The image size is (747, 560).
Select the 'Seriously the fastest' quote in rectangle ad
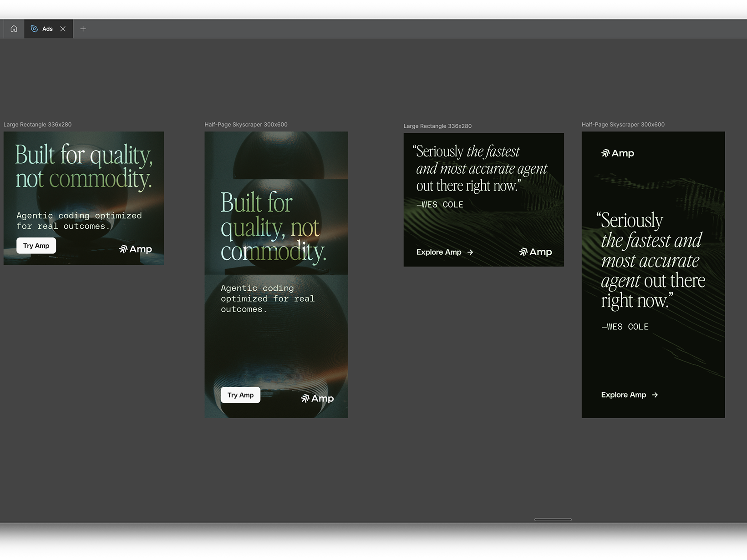coord(480,169)
